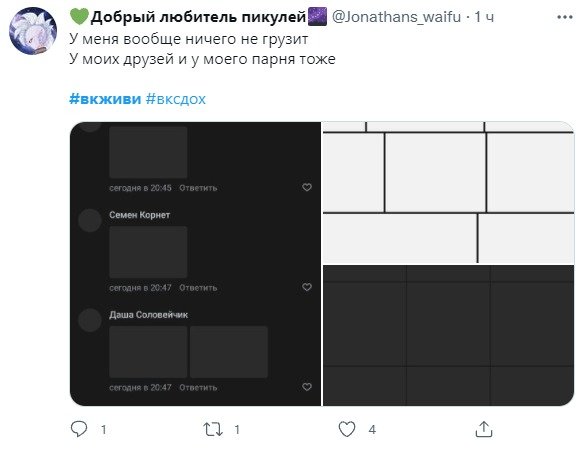Open the white empty grid image
Screen dimensions: 583x449
click(448, 193)
